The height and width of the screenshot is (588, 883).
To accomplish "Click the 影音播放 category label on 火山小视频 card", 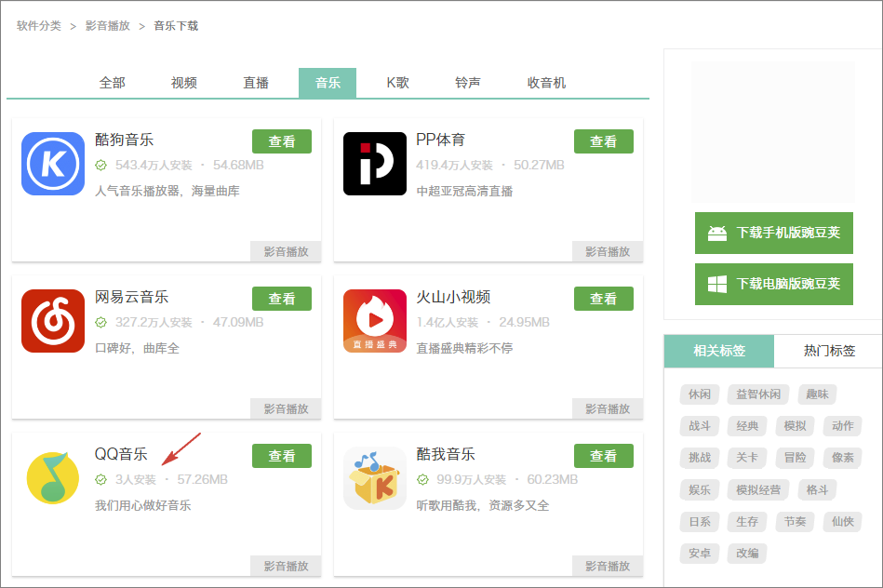I will (608, 408).
